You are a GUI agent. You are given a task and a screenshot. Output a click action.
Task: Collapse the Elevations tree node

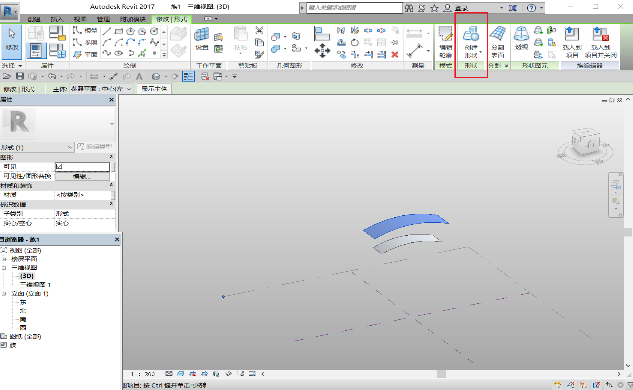4,294
